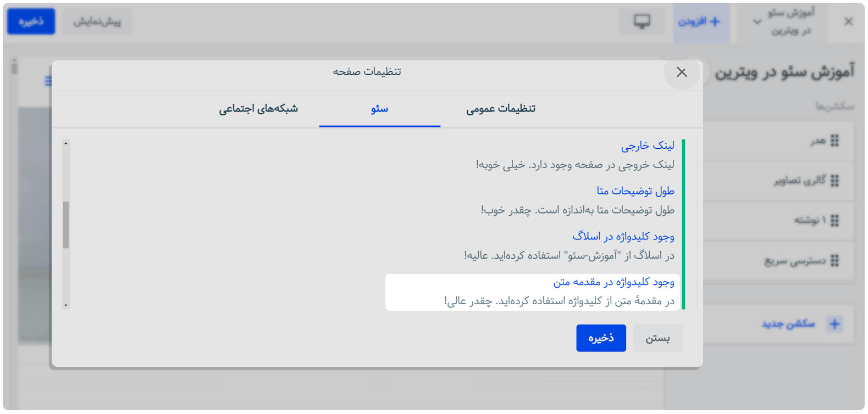This screenshot has height=414, width=868.
Task: Click the drag handle of دسترسی سریع section
Action: point(834,261)
